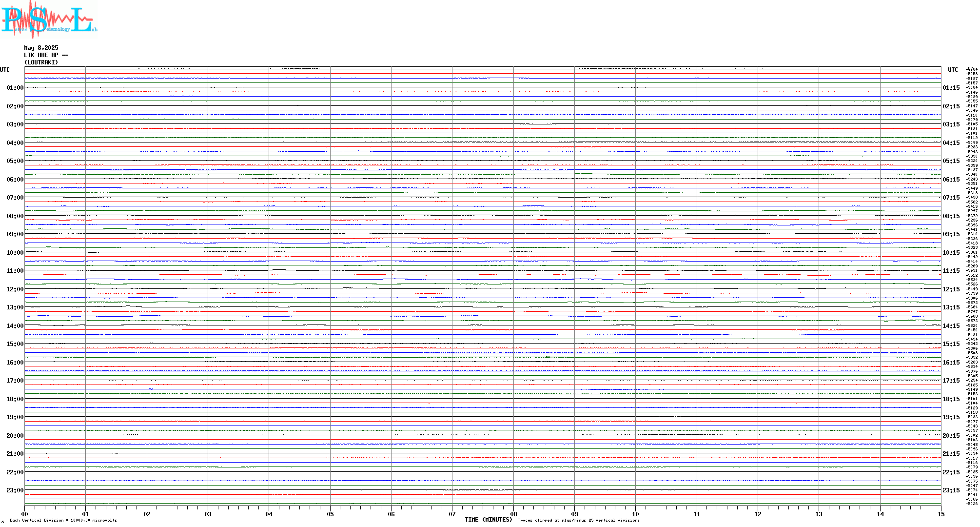This screenshot has height=527, width=980.
Task: Click the "11:15" time label
Action: 951,271
